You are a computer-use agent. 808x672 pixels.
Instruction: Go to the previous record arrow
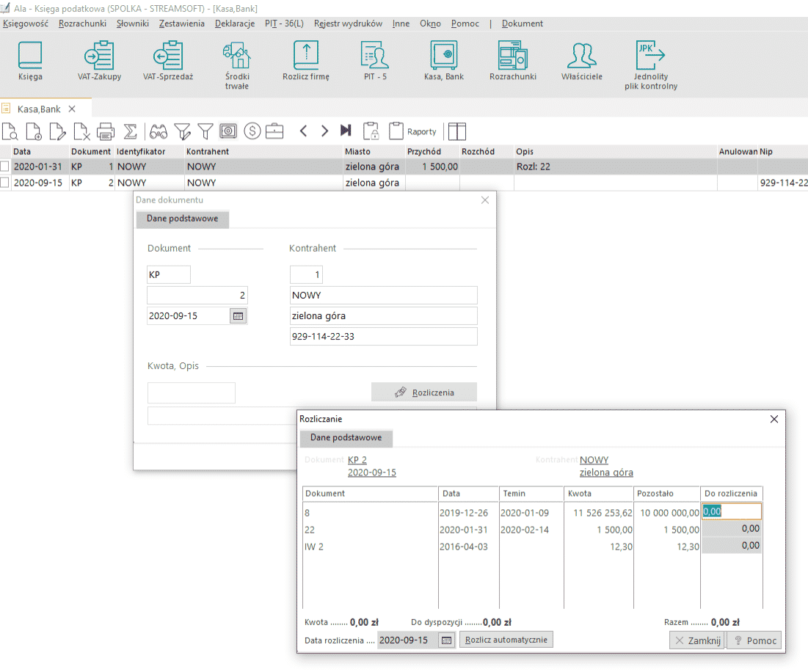(x=304, y=131)
